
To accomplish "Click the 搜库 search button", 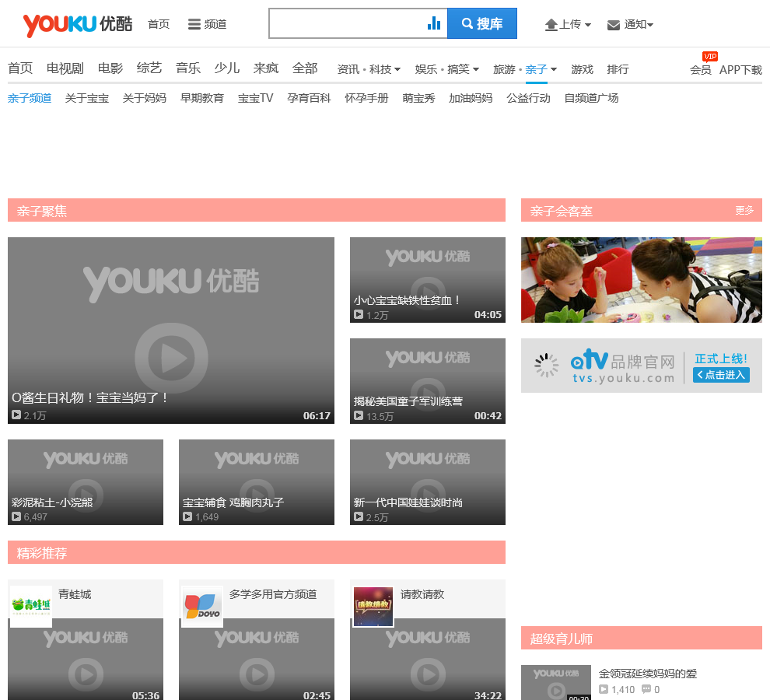I will pos(482,23).
